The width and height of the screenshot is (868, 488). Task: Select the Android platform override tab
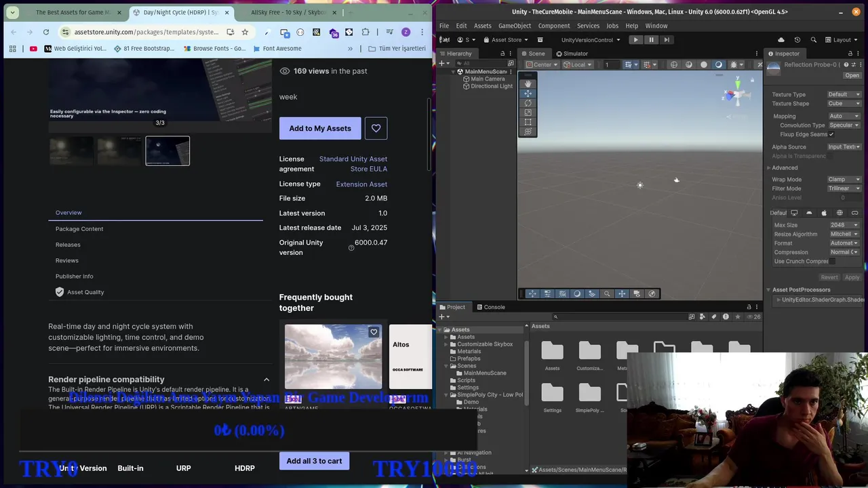(809, 213)
